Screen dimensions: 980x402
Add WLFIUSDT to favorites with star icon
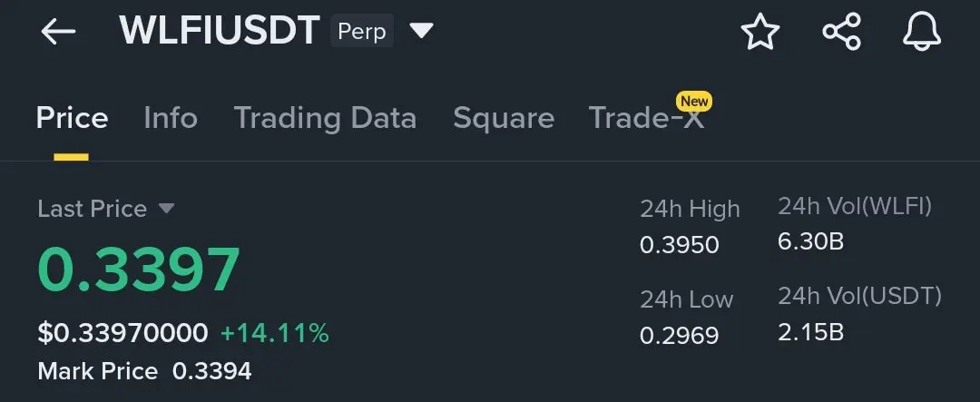point(760,31)
